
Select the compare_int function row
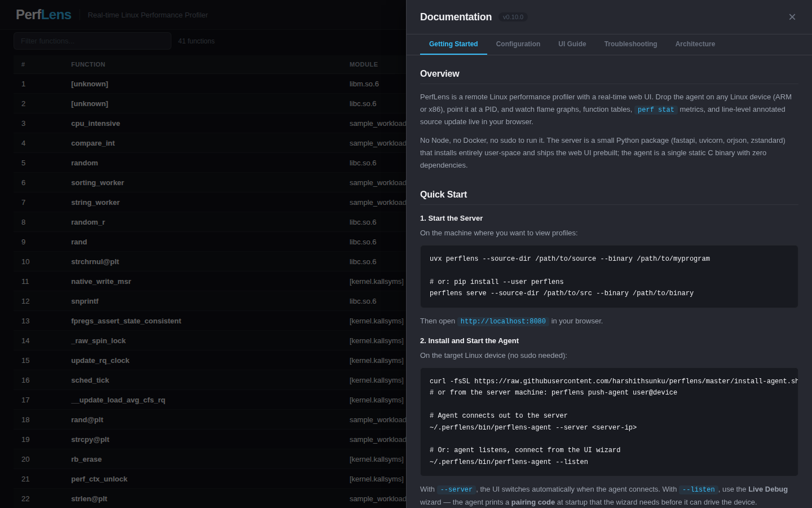point(210,143)
